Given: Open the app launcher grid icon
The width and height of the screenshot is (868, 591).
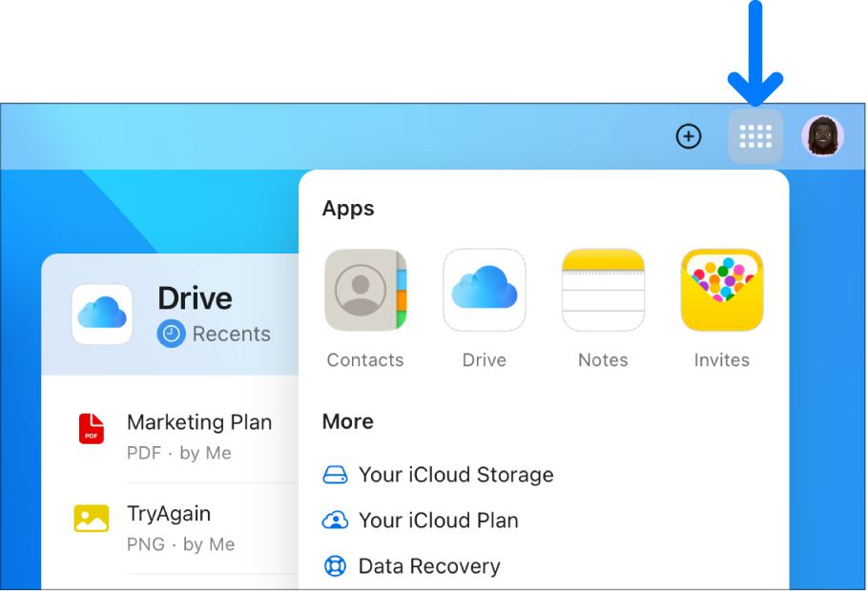Looking at the screenshot, I should (754, 135).
